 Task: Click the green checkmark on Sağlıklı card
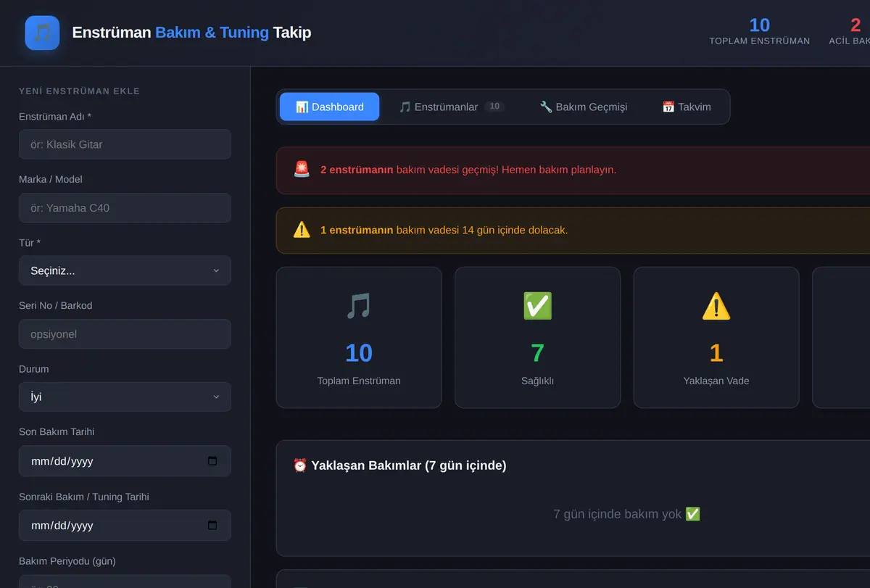pos(537,306)
